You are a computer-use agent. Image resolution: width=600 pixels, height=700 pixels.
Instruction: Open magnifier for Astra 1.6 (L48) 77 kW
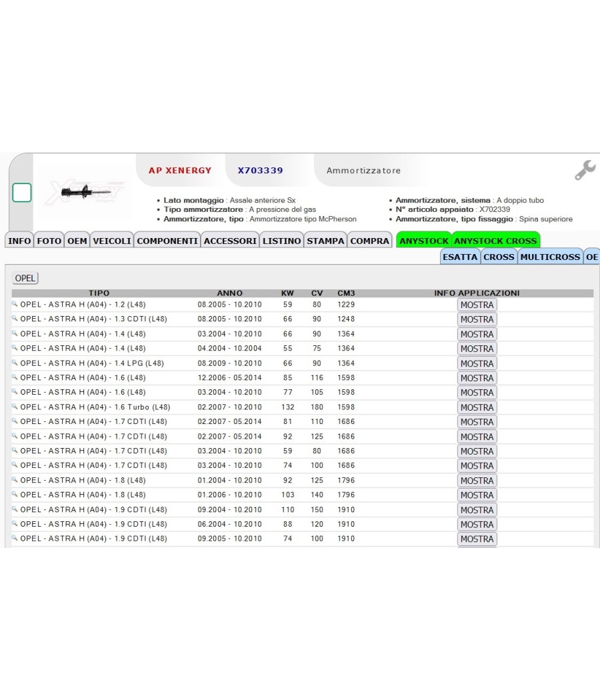(15, 392)
